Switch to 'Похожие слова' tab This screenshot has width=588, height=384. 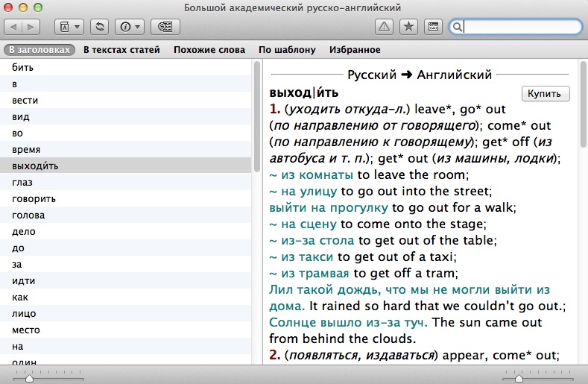209,49
